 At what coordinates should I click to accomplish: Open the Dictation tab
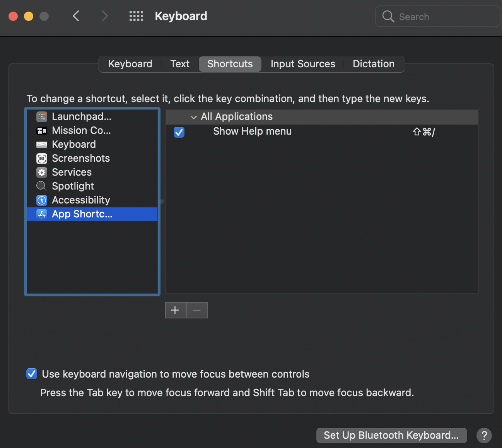(373, 64)
